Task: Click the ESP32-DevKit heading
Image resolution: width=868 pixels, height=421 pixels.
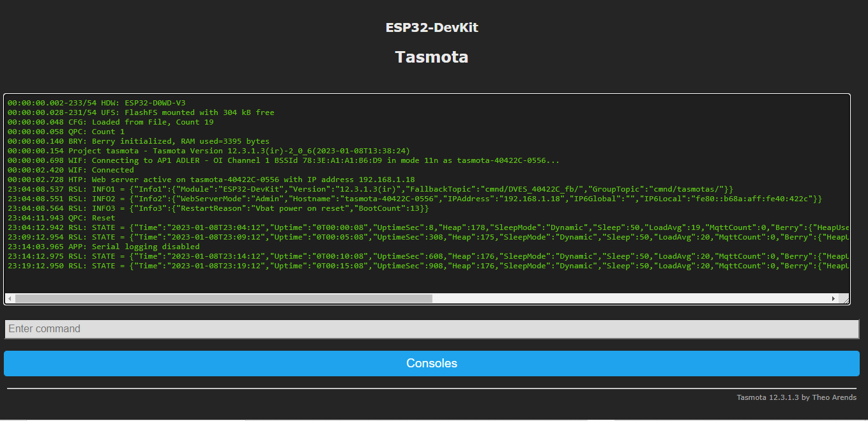Action: 432,27
